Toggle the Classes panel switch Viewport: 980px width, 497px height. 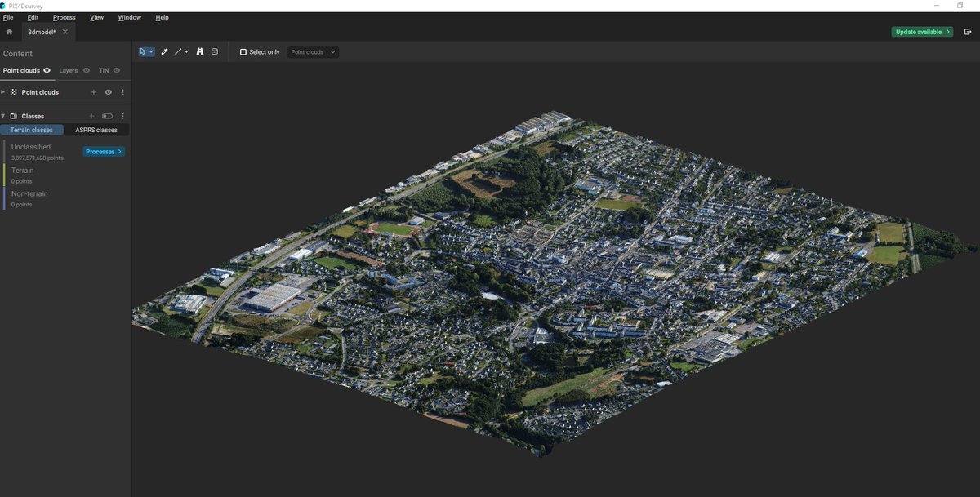point(107,116)
